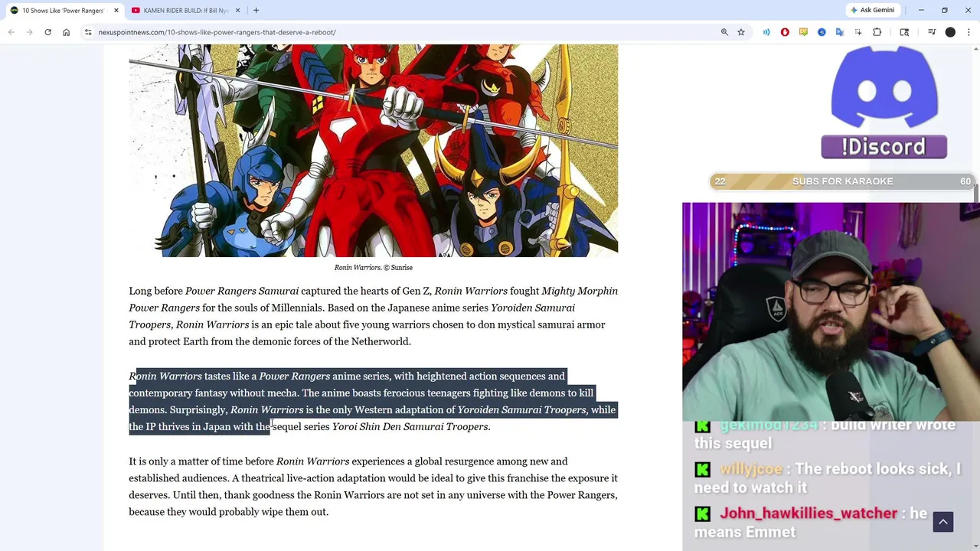Open the red ad blocker extension
This screenshot has width=980, height=551.
coord(785,32)
